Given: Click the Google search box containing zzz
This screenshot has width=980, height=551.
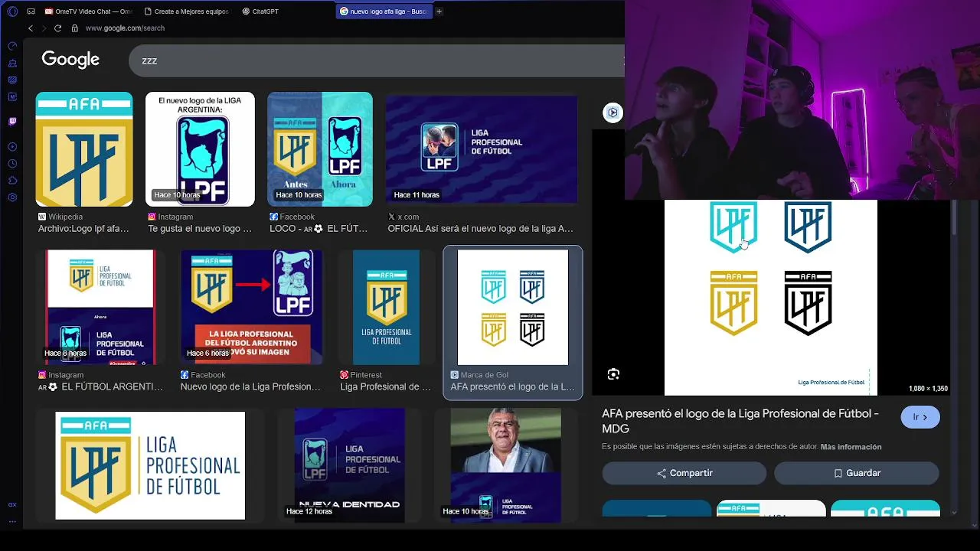Looking at the screenshot, I should [x=377, y=60].
